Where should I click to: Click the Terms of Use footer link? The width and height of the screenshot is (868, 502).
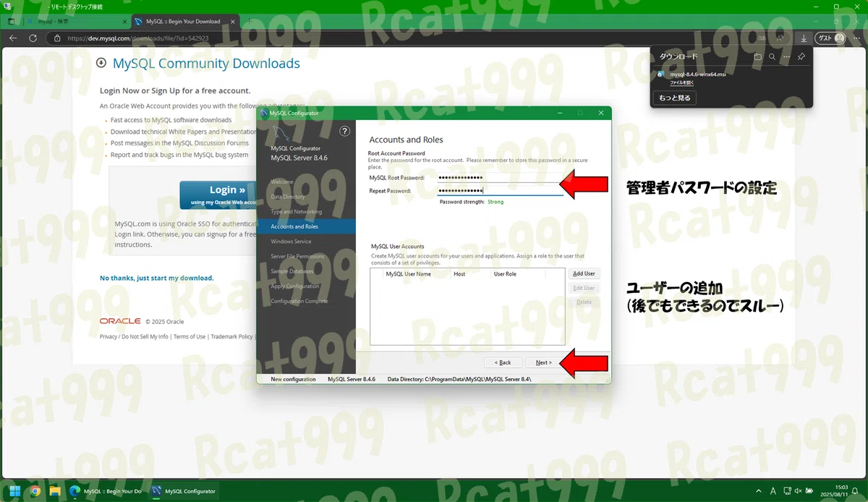point(190,336)
